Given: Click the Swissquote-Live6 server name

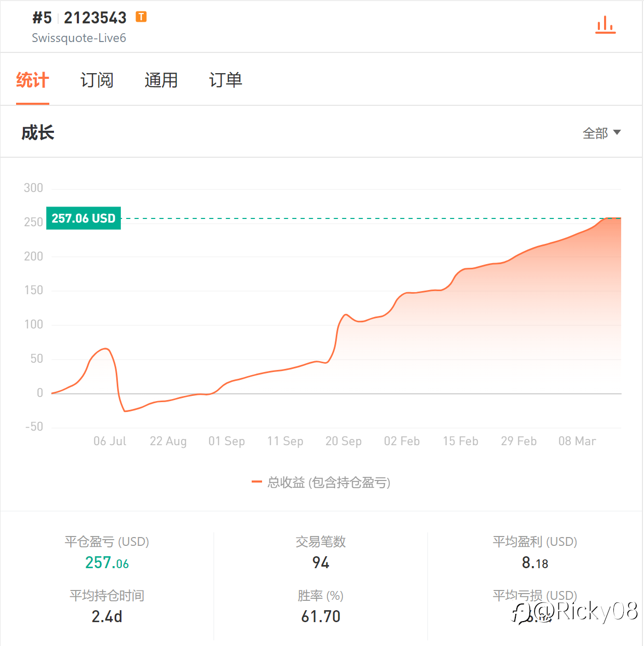Looking at the screenshot, I should [79, 38].
